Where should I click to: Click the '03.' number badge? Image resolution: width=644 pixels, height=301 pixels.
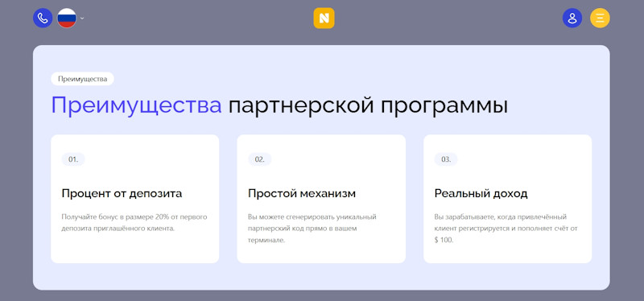coord(446,159)
